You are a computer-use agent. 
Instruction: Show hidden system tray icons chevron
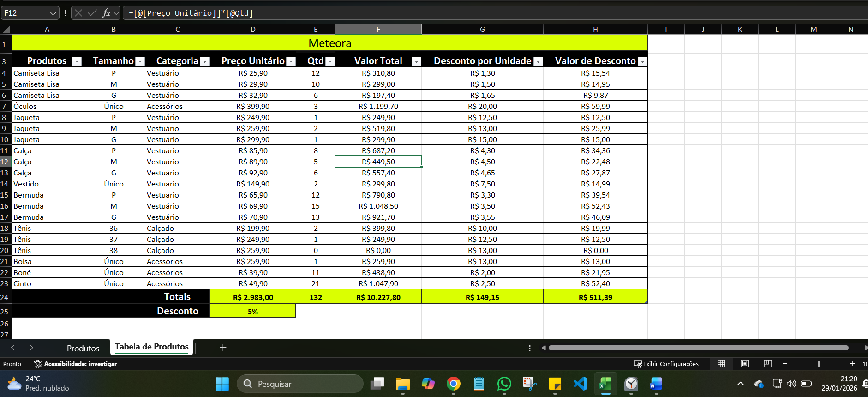tap(741, 384)
